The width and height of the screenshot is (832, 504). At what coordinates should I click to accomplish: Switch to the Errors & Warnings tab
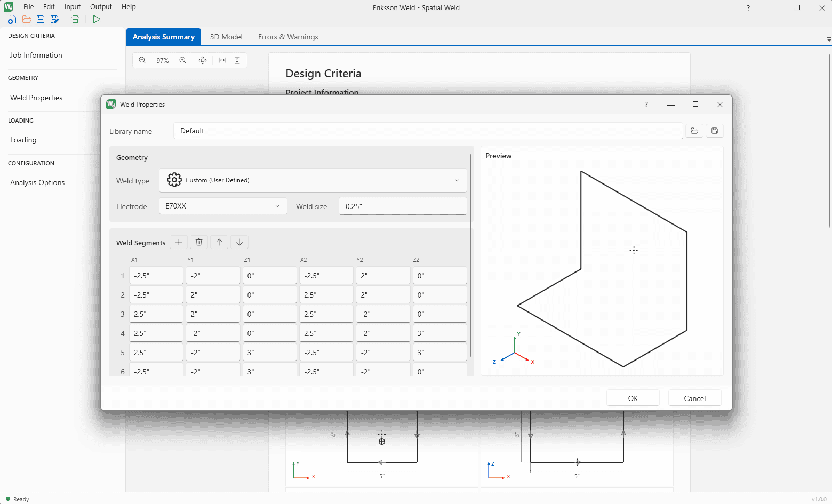point(288,37)
